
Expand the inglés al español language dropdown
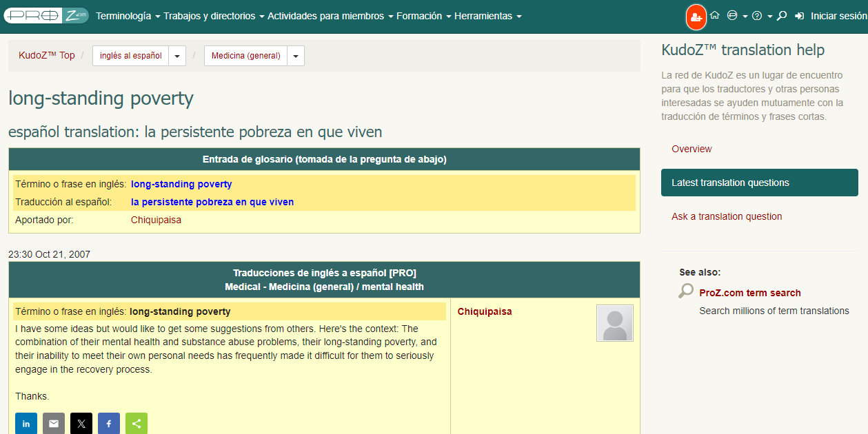click(x=177, y=56)
